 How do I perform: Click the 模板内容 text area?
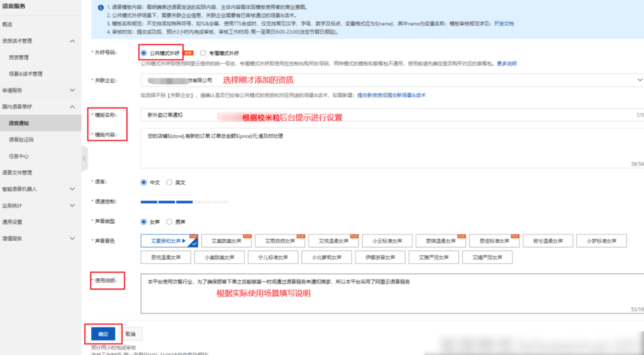click(x=392, y=148)
